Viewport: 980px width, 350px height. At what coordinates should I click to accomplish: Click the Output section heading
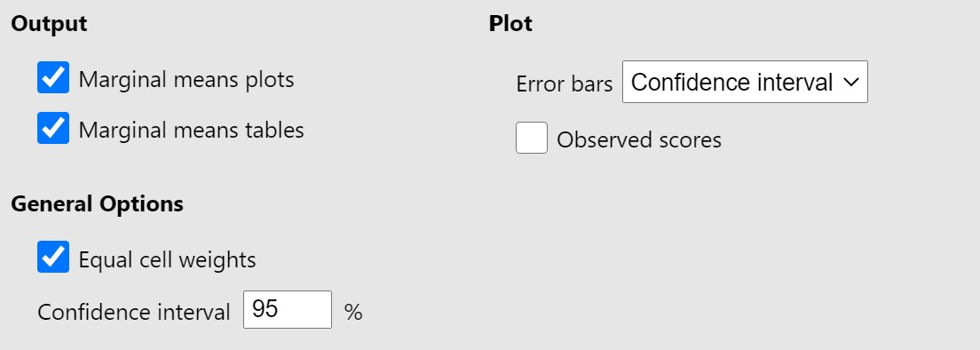(50, 24)
